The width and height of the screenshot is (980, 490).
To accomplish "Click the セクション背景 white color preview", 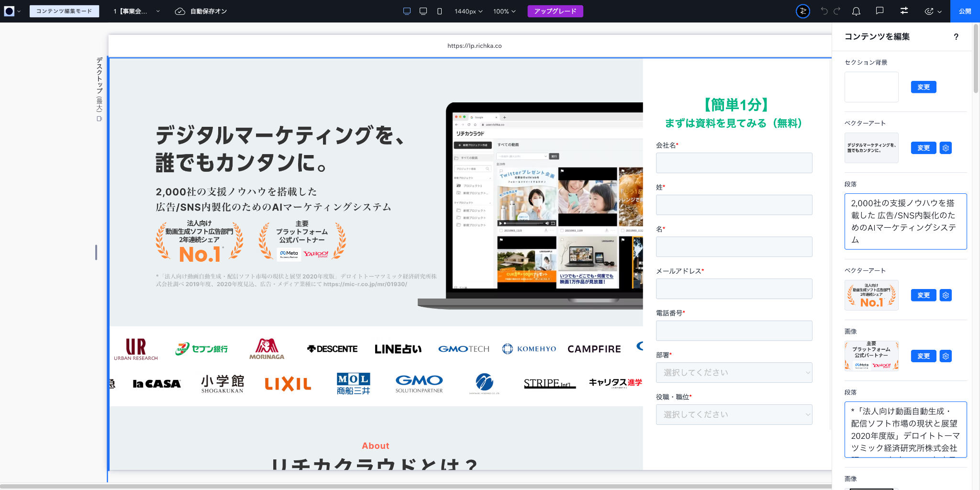I will click(871, 87).
